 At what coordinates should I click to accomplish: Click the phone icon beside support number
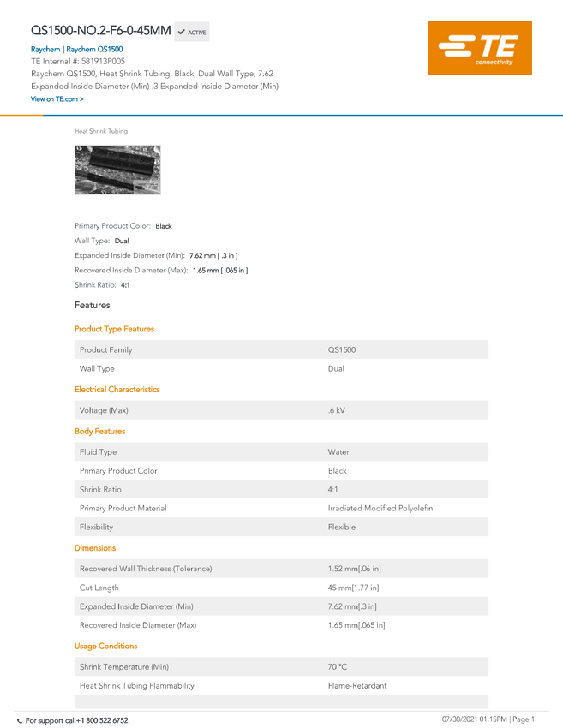pyautogui.click(x=20, y=721)
